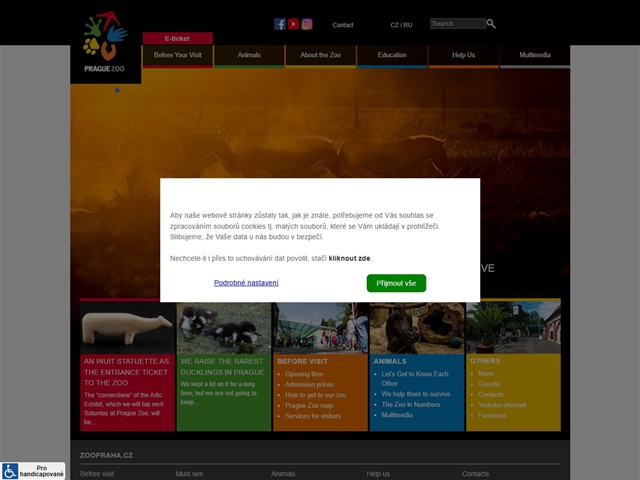
Task: Select the Multimedia navigation tab
Action: pos(535,56)
